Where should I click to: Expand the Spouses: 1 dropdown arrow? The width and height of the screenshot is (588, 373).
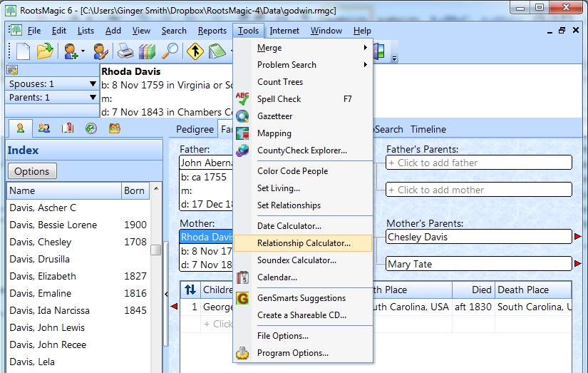(93, 83)
